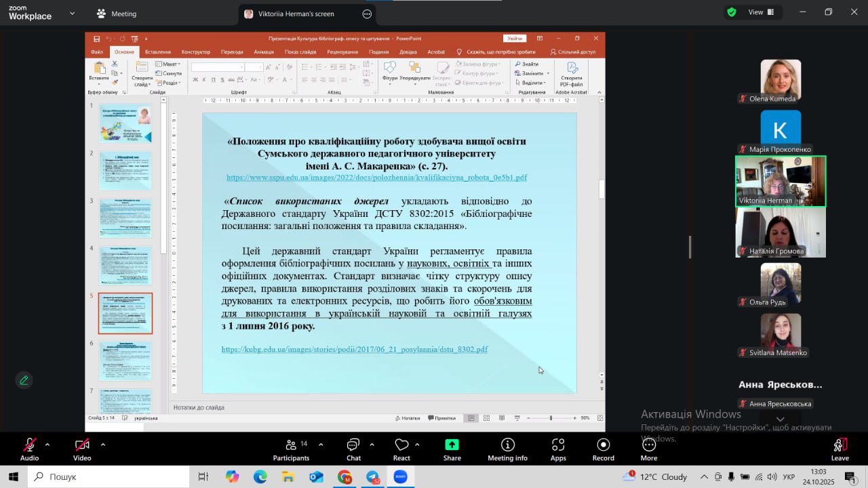Click the Leave meeting button
Image resolution: width=868 pixels, height=488 pixels.
click(840, 448)
